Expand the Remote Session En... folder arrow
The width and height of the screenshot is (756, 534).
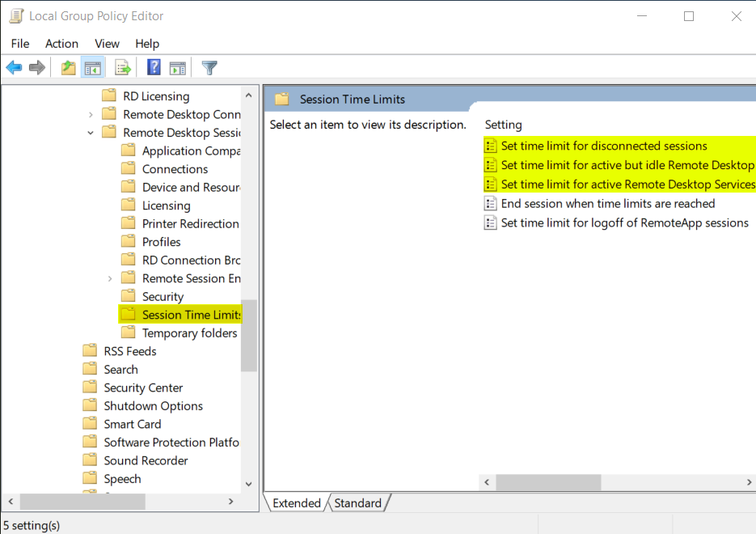(x=110, y=278)
